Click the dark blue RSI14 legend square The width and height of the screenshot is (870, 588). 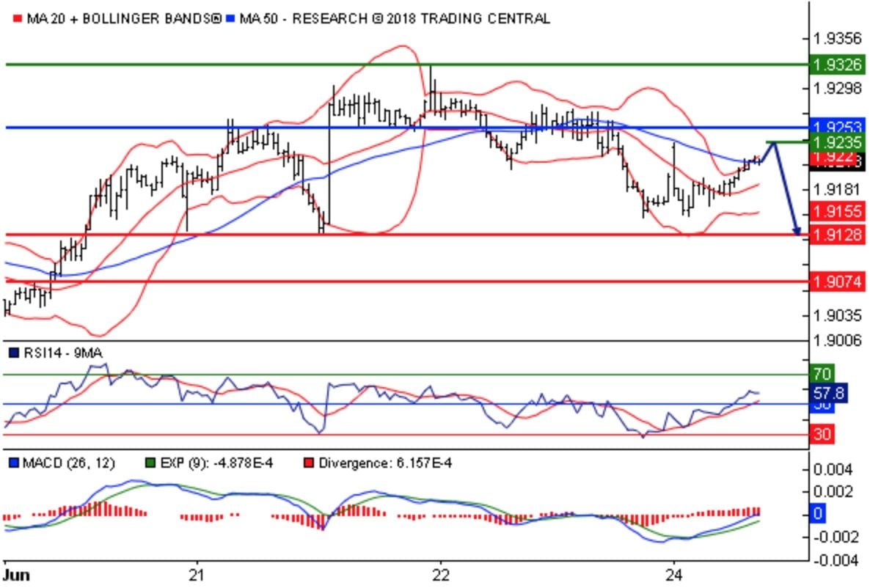point(13,353)
